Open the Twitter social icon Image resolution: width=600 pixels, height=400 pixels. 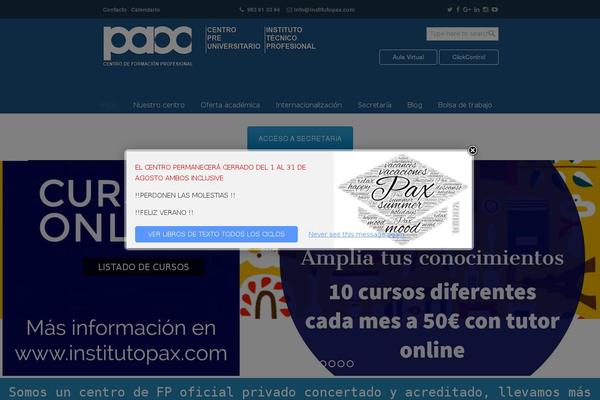450,10
